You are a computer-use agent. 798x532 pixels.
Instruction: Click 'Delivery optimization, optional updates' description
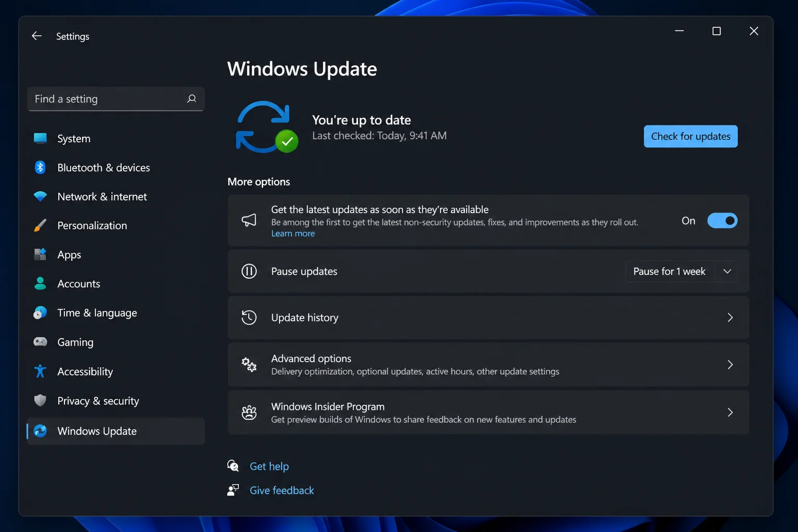pyautogui.click(x=415, y=371)
